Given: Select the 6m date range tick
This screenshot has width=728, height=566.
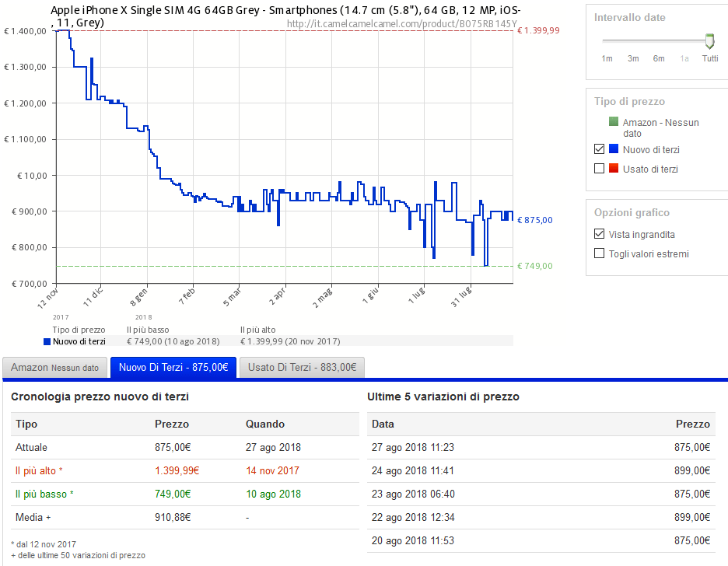Looking at the screenshot, I should click(659, 58).
